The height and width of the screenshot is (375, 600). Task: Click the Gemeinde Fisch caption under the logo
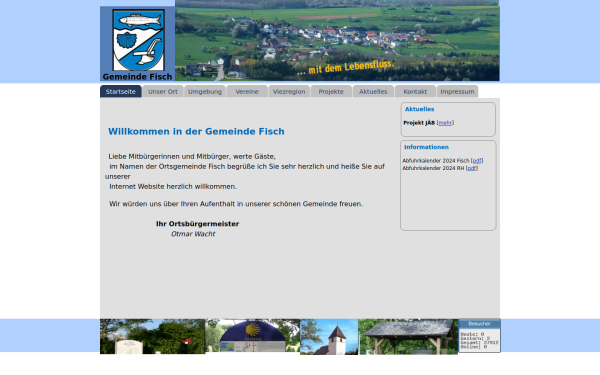pos(137,77)
